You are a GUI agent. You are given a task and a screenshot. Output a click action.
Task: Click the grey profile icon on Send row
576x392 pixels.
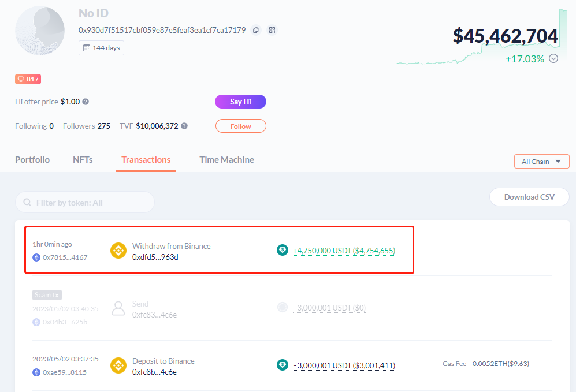click(x=118, y=308)
